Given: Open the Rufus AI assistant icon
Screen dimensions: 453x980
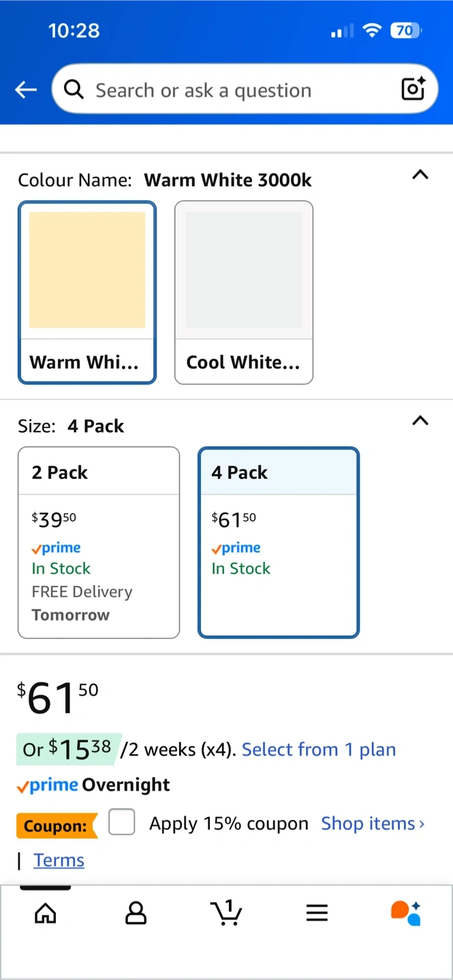Looking at the screenshot, I should (x=406, y=913).
